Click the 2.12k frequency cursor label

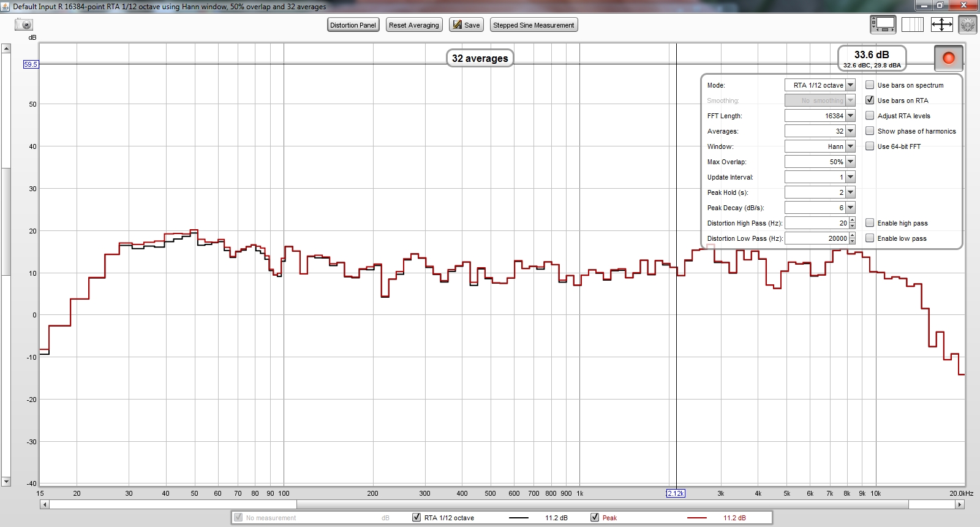676,493
